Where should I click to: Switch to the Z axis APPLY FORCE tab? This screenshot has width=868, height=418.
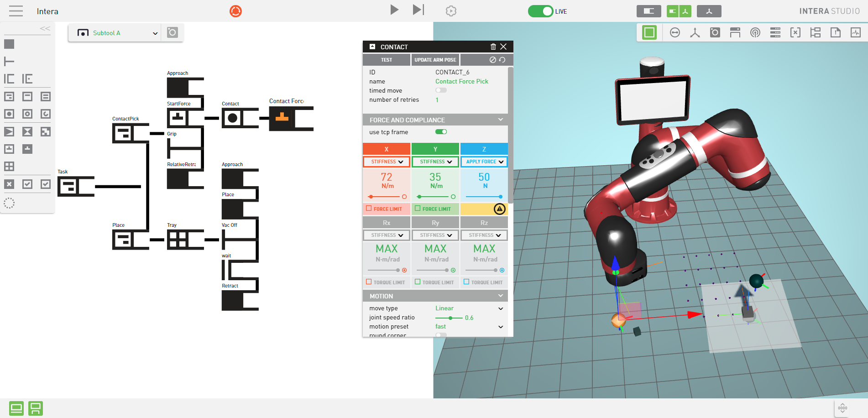tap(484, 162)
